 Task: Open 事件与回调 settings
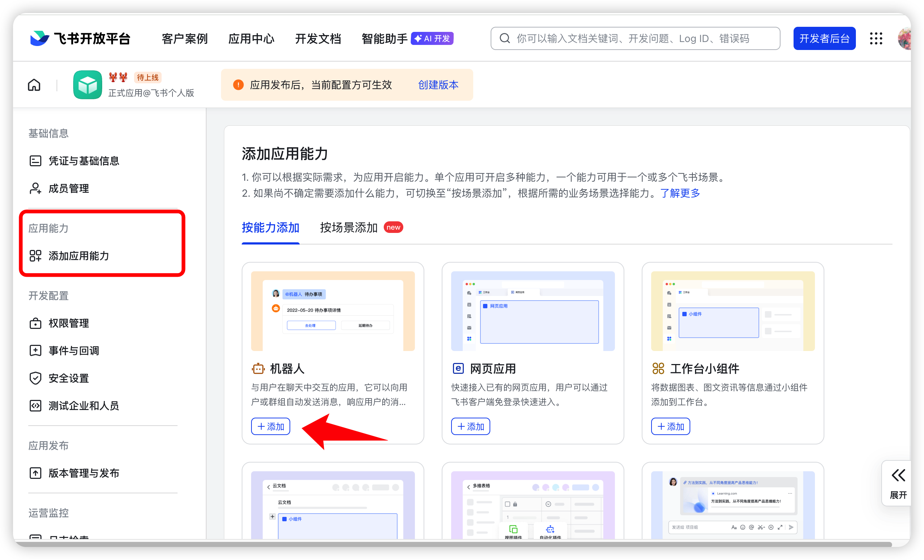[74, 351]
